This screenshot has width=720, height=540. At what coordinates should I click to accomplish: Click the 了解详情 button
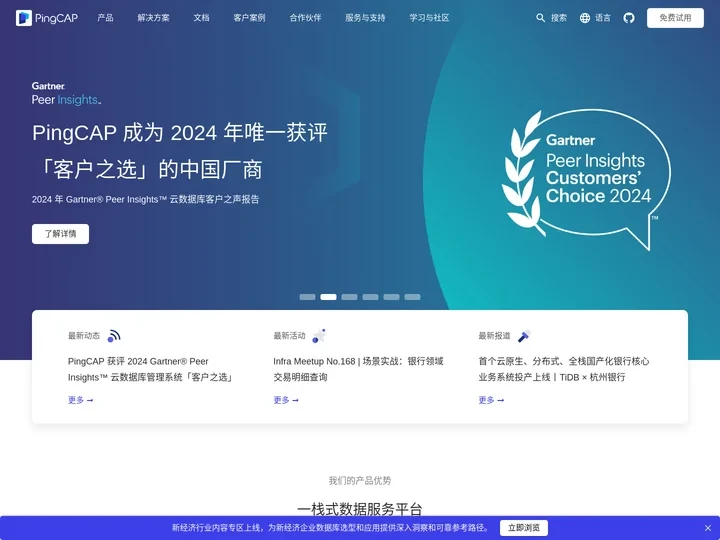[x=60, y=234]
